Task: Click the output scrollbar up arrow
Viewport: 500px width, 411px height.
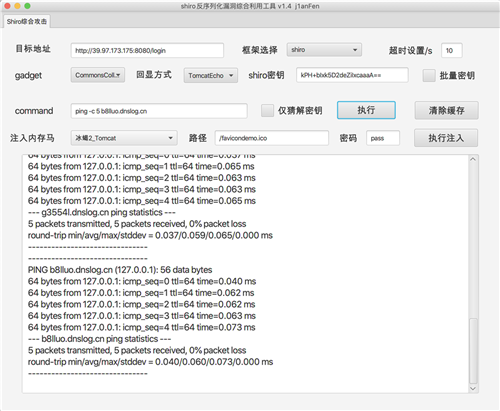Action: tap(473, 159)
